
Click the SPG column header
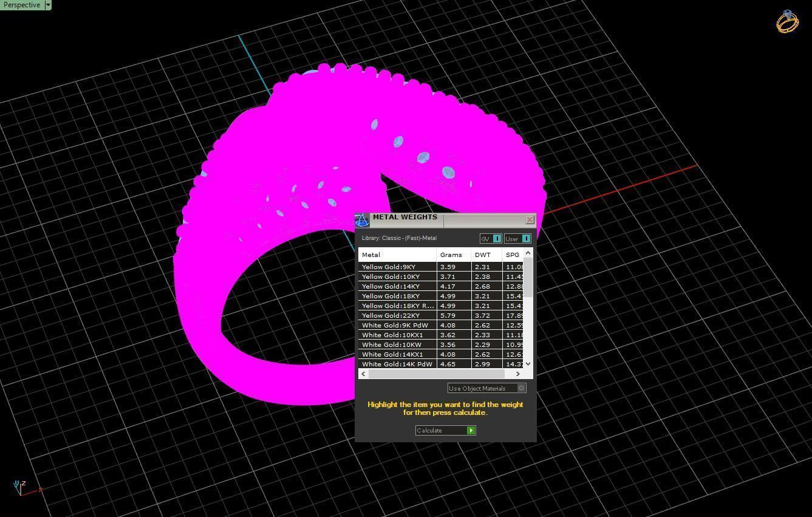tap(513, 255)
